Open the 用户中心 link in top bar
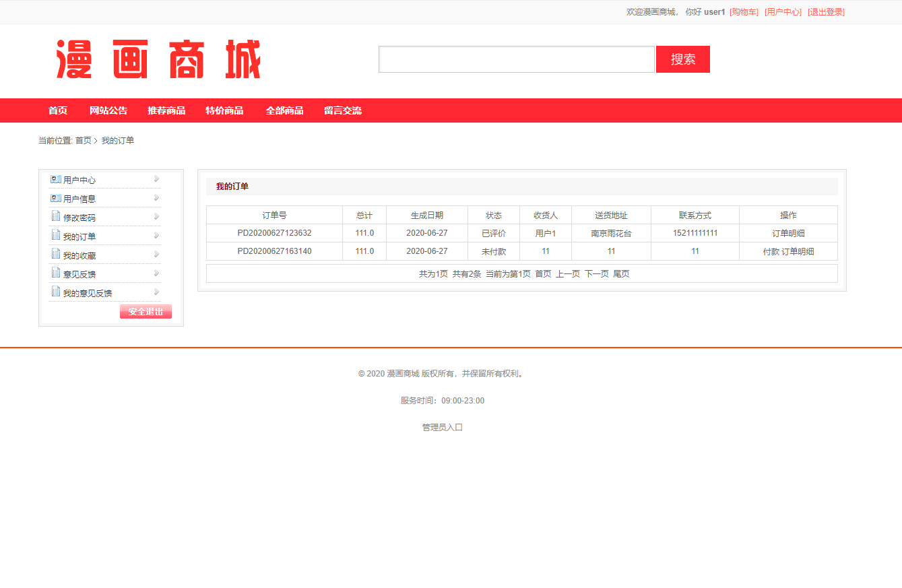902x588 pixels. 783,12
